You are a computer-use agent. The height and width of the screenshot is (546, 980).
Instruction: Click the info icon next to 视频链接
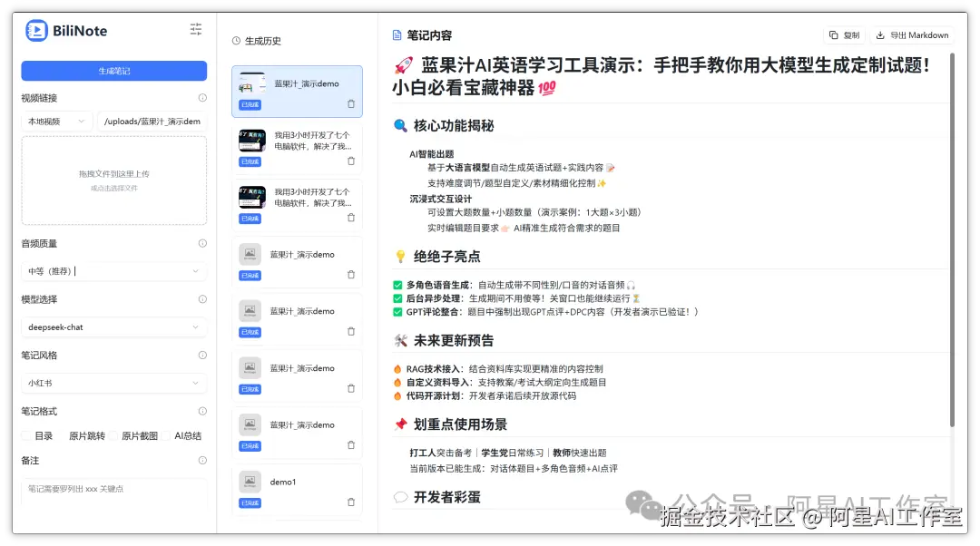coord(202,97)
